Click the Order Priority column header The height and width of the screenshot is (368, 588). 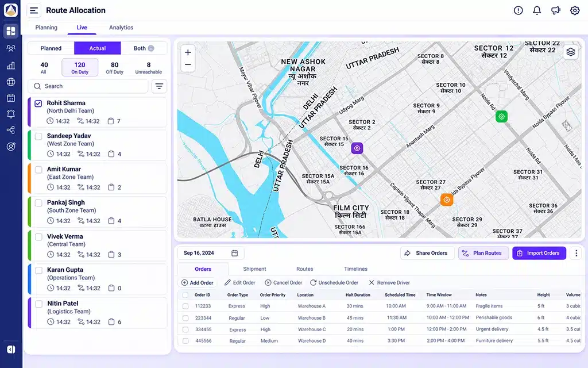pos(273,295)
